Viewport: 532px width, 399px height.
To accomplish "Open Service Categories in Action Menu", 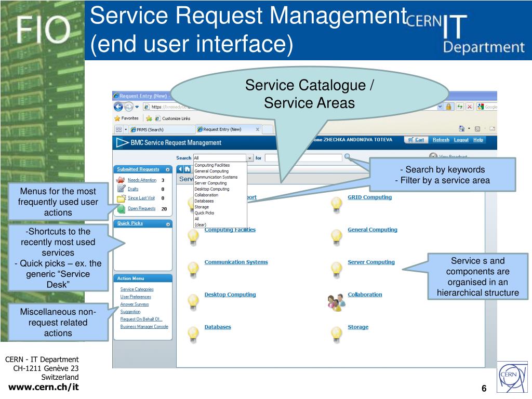I will [137, 289].
